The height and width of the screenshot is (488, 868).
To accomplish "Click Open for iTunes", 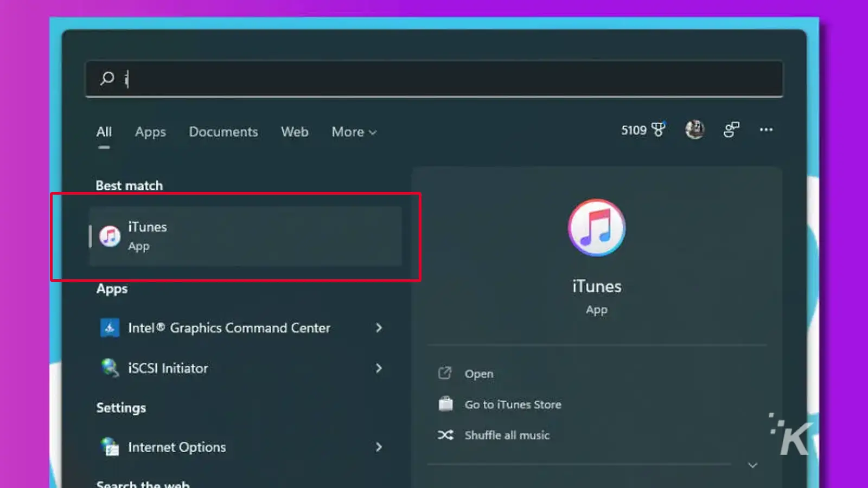I will 479,374.
